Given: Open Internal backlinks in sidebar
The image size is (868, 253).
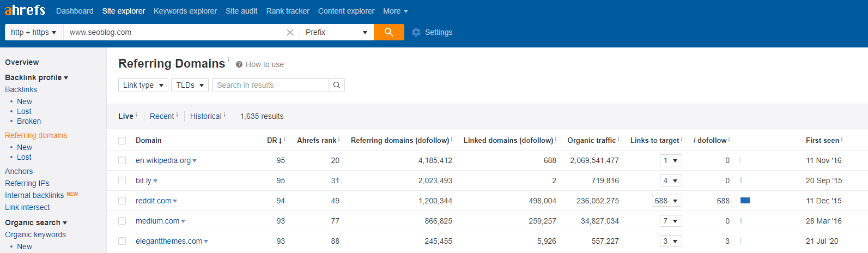Looking at the screenshot, I should [34, 195].
